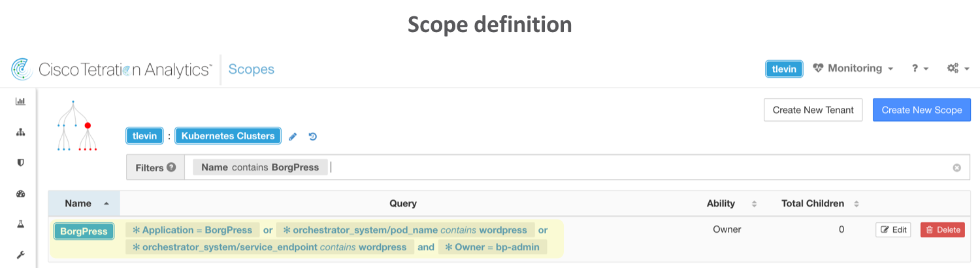This screenshot has width=980, height=268.
Task: Click the wrench maintenance sidebar icon
Action: (20, 254)
